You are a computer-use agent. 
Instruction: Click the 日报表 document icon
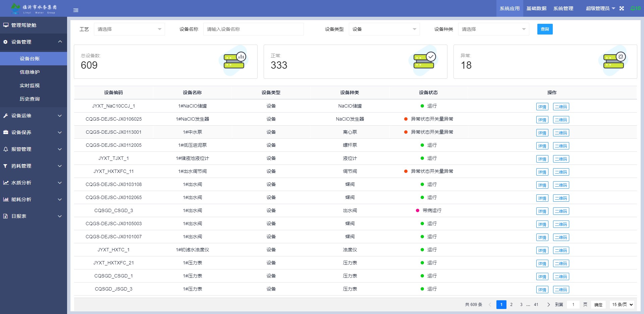[5, 216]
